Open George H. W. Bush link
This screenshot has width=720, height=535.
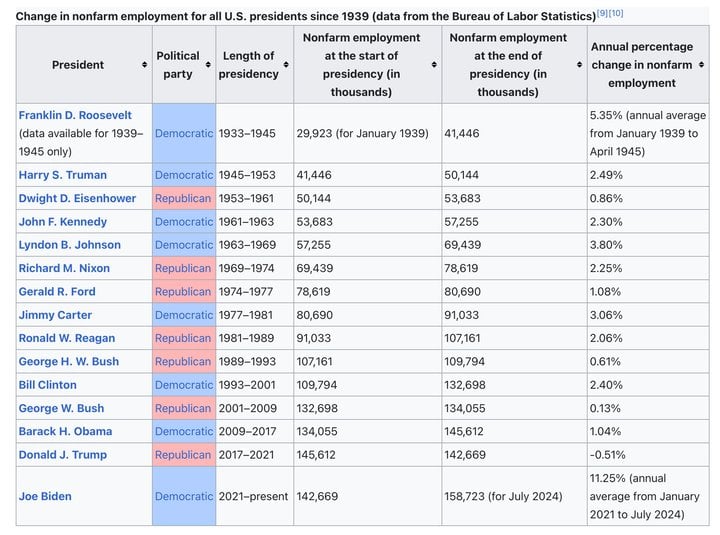(x=68, y=361)
